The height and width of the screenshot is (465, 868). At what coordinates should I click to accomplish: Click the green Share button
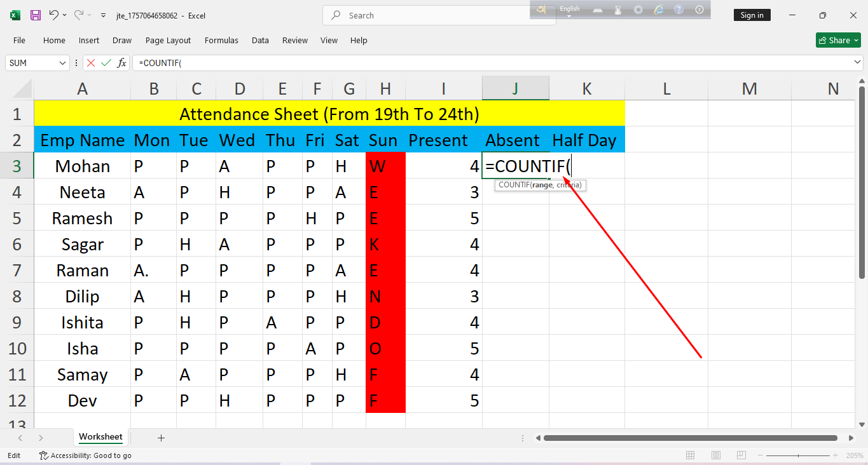coord(838,40)
